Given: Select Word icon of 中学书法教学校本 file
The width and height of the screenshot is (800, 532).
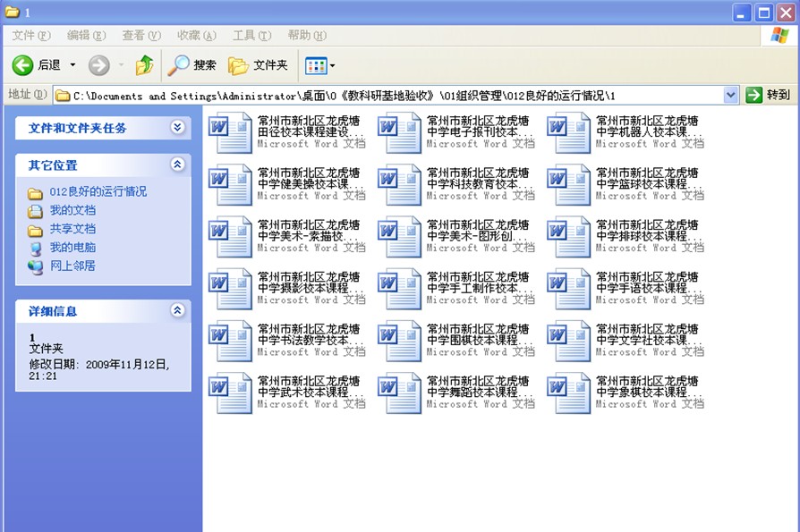Looking at the screenshot, I should [230, 341].
